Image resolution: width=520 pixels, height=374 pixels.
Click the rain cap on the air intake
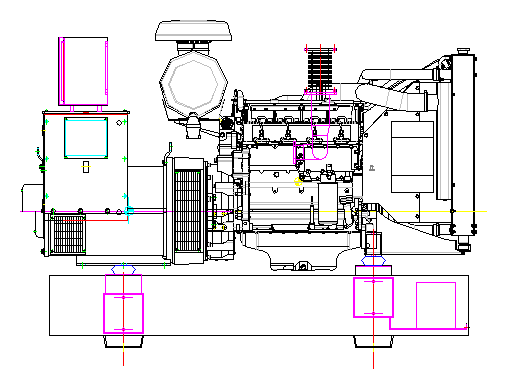click(194, 31)
